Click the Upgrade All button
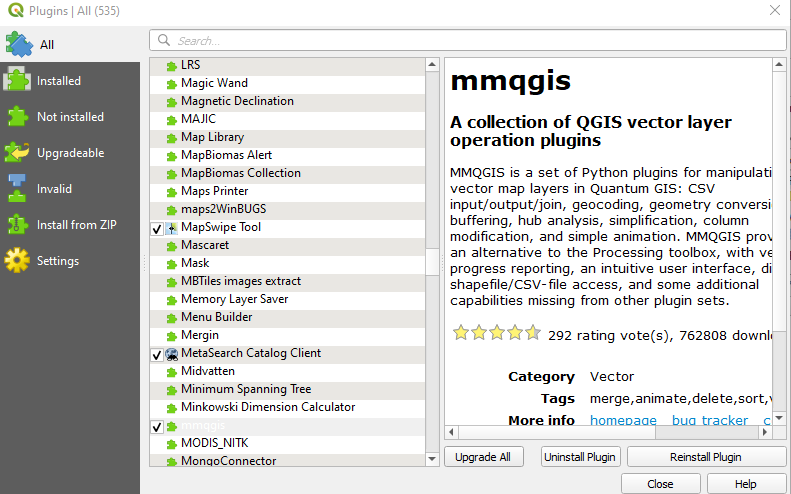 point(483,457)
